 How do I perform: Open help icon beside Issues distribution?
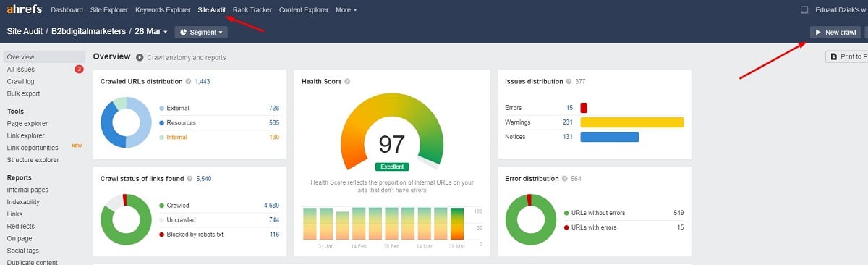tap(569, 82)
